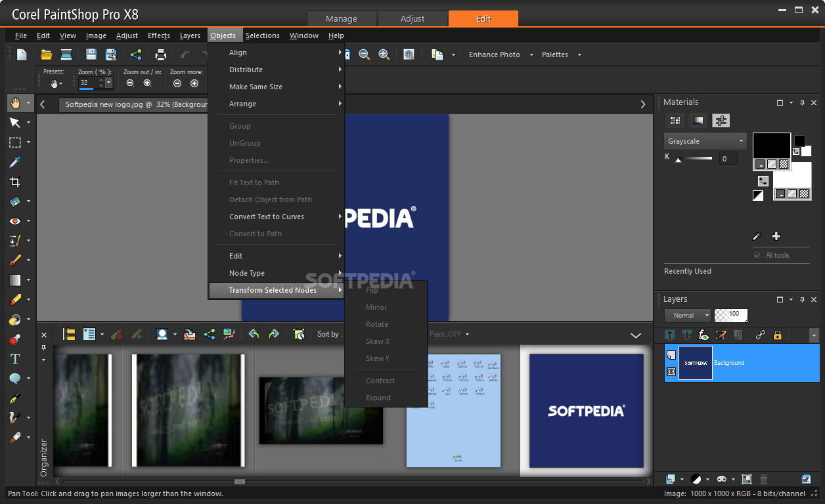Click the Save disk icon
Image resolution: width=825 pixels, height=504 pixels.
pos(91,54)
